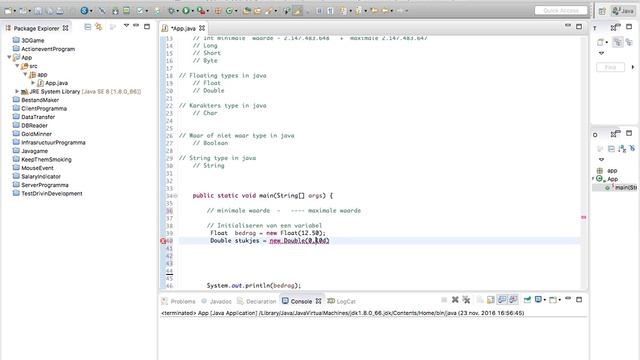640x360 pixels.
Task: Open Display Selected Console dropdown
Action: click(544, 300)
